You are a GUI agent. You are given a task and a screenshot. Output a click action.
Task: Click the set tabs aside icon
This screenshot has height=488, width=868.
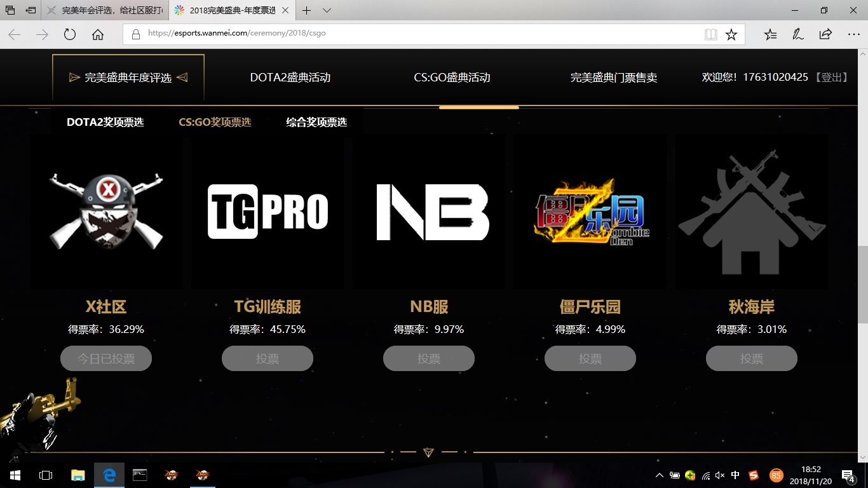(31, 10)
